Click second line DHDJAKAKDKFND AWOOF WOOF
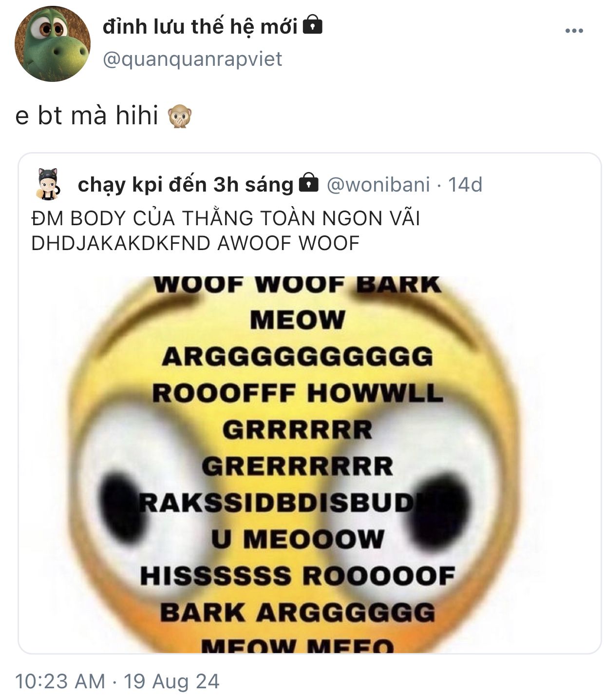 coord(195,243)
